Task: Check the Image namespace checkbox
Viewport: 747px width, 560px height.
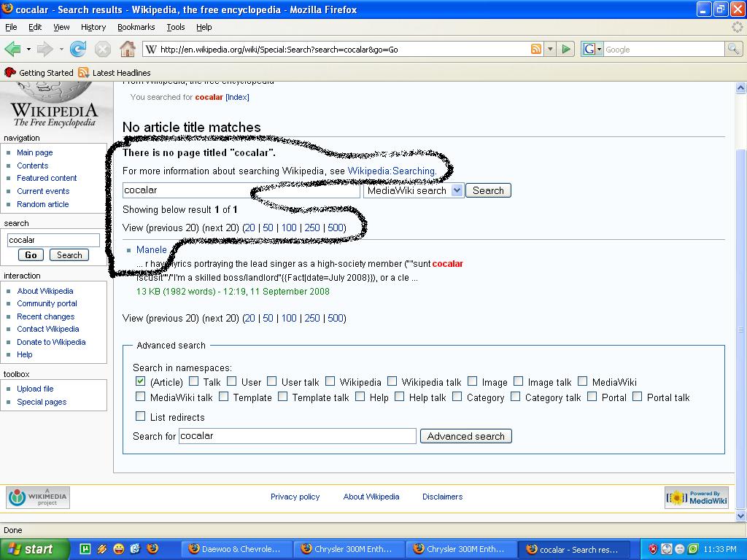Action: pyautogui.click(x=472, y=381)
